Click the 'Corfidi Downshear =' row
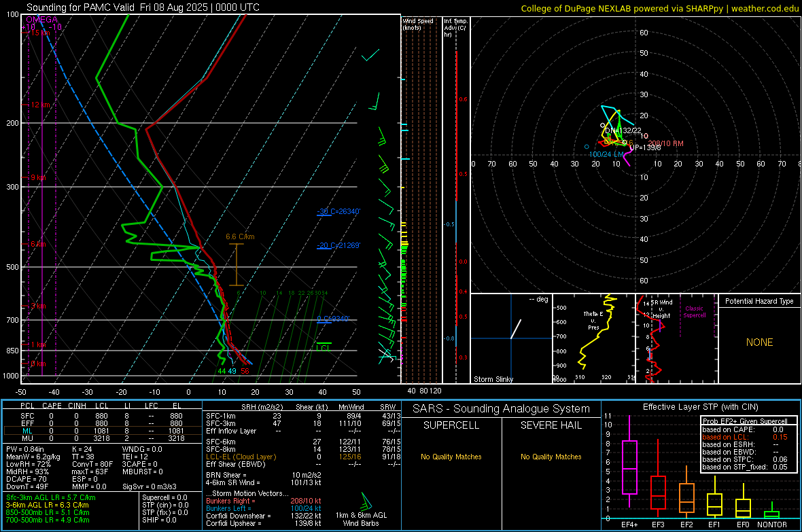Viewport: 802px width, 532px height. (x=264, y=516)
